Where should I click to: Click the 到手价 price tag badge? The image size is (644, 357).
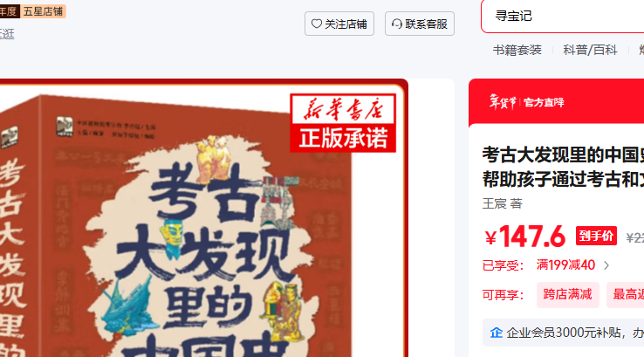coord(596,236)
